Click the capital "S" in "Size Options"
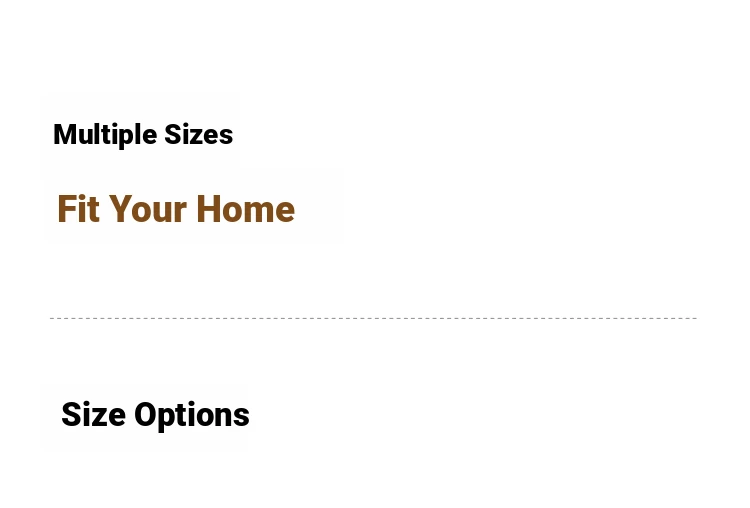This screenshot has height=508, width=750. [72, 414]
